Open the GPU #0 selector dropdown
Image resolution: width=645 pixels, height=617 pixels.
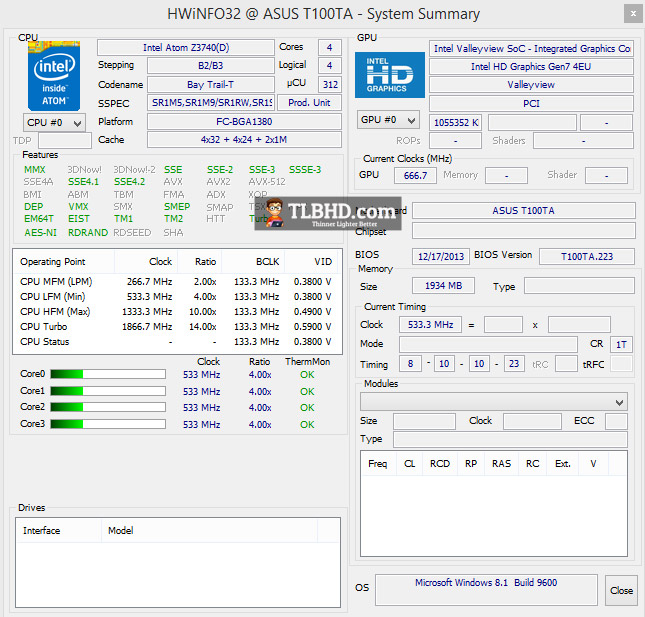point(388,120)
